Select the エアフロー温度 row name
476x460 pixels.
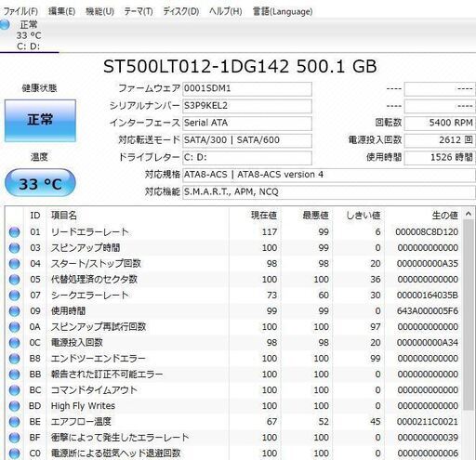click(x=81, y=422)
